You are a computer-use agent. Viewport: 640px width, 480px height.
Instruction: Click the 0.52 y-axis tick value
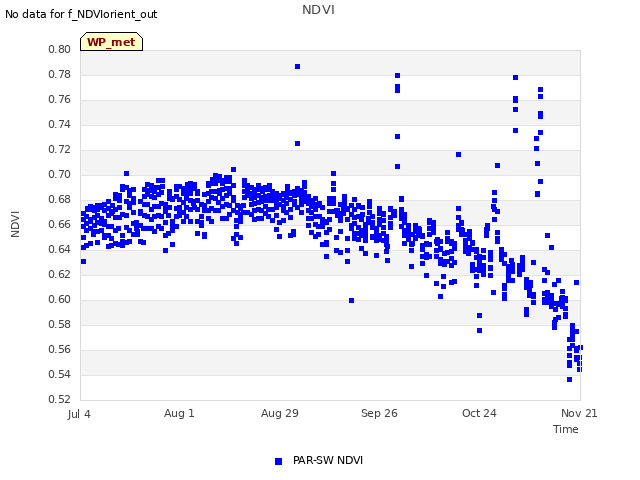click(60, 399)
